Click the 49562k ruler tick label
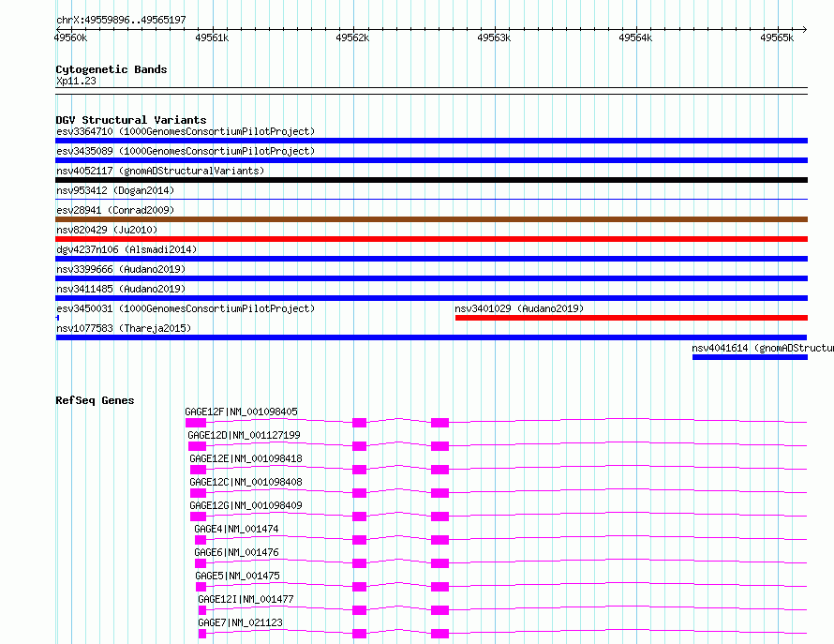This screenshot has height=644, width=834. tap(352, 37)
